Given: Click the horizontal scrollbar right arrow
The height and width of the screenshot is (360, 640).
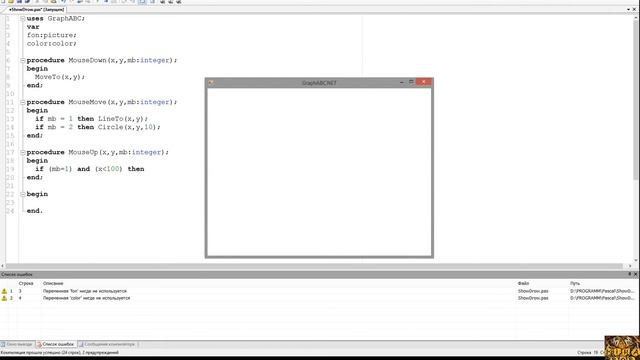Looking at the screenshot, I should tap(630, 266).
